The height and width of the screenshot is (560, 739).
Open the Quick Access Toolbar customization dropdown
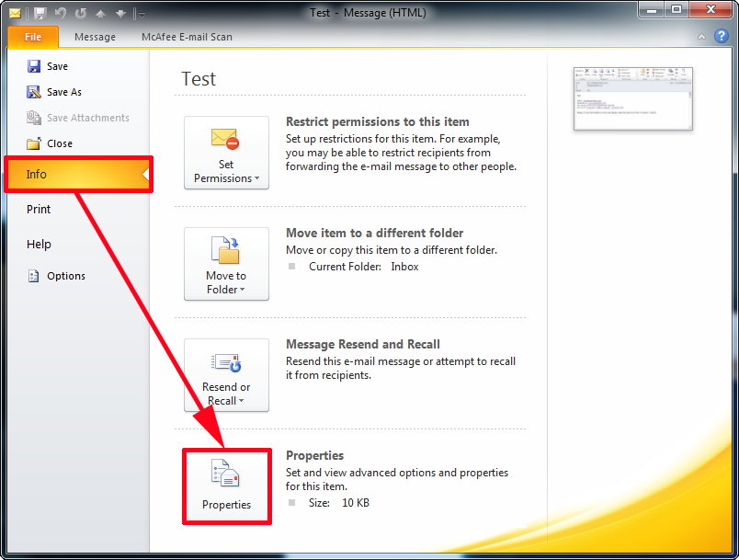pos(141,14)
